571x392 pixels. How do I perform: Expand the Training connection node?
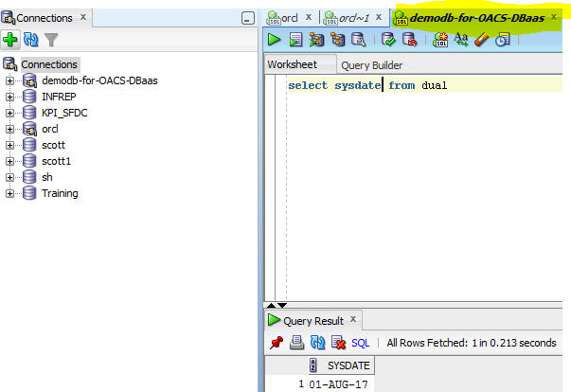click(x=10, y=193)
